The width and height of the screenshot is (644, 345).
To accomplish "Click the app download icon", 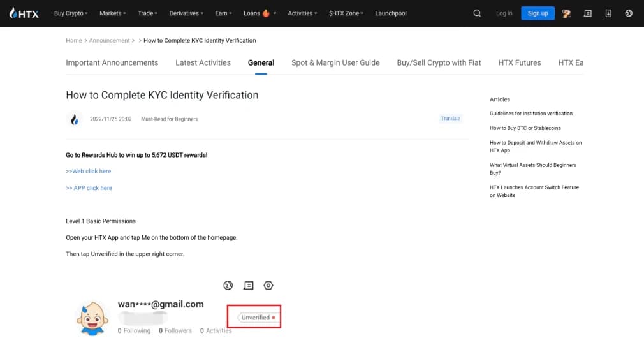I will point(608,13).
